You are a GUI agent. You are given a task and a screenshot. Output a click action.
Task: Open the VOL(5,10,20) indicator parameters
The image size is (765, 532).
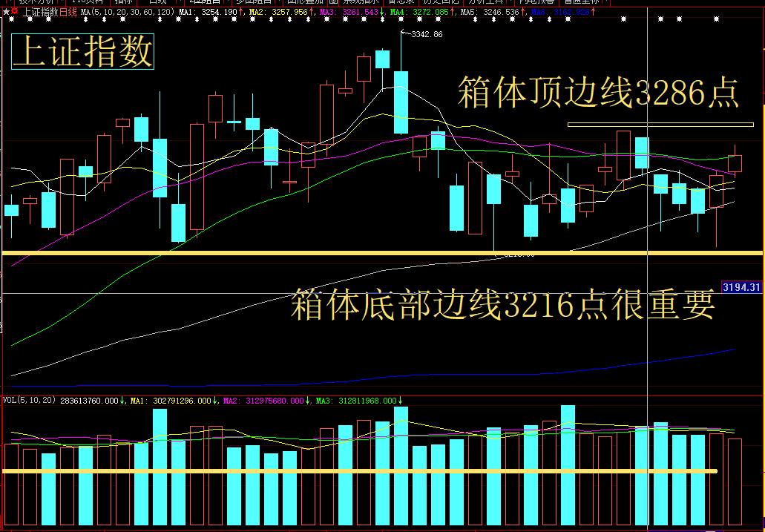[x=29, y=401]
